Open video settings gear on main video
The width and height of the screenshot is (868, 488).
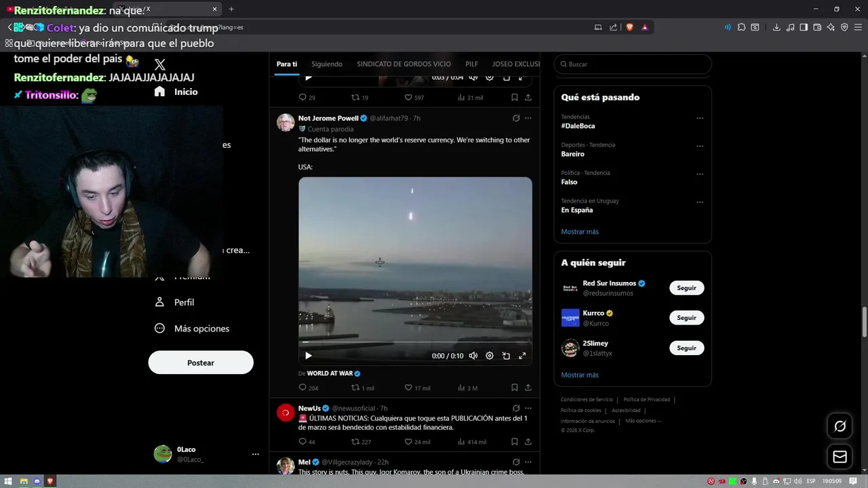[x=490, y=356]
